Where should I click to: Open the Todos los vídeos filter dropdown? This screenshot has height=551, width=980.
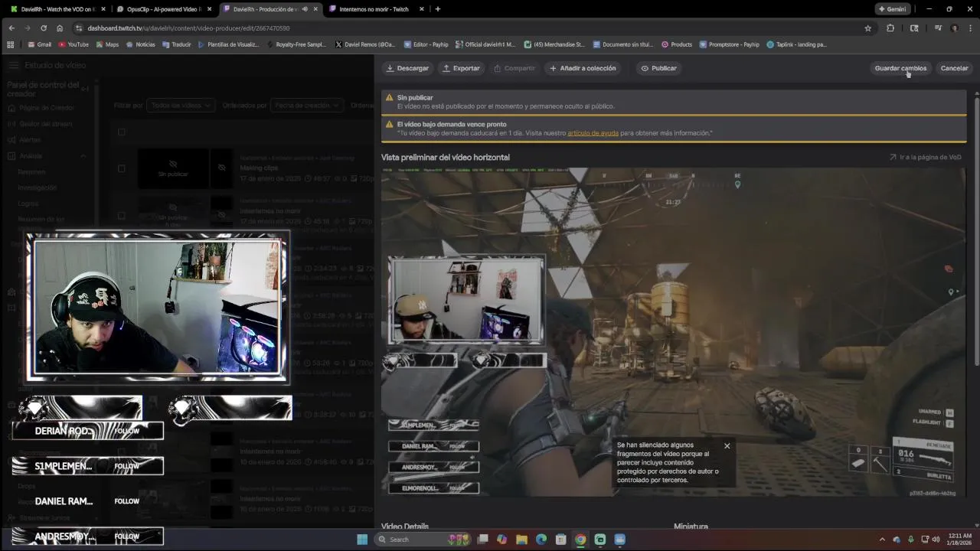(x=180, y=105)
